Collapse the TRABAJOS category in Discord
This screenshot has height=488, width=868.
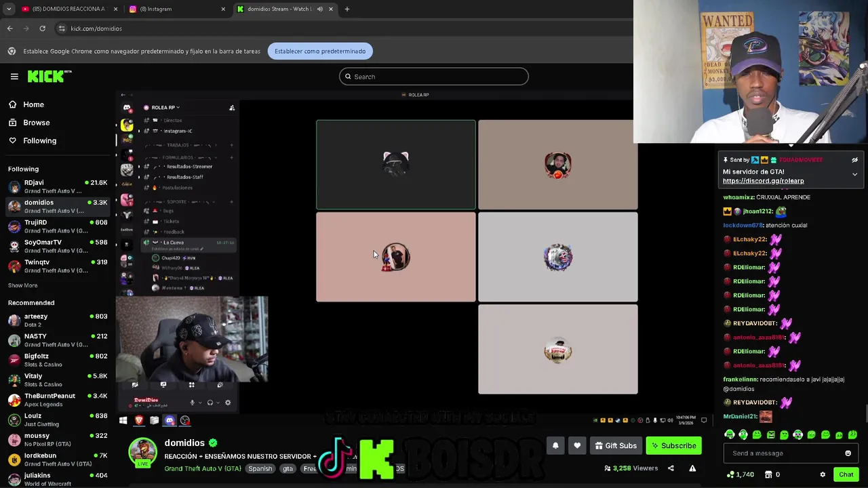click(178, 144)
